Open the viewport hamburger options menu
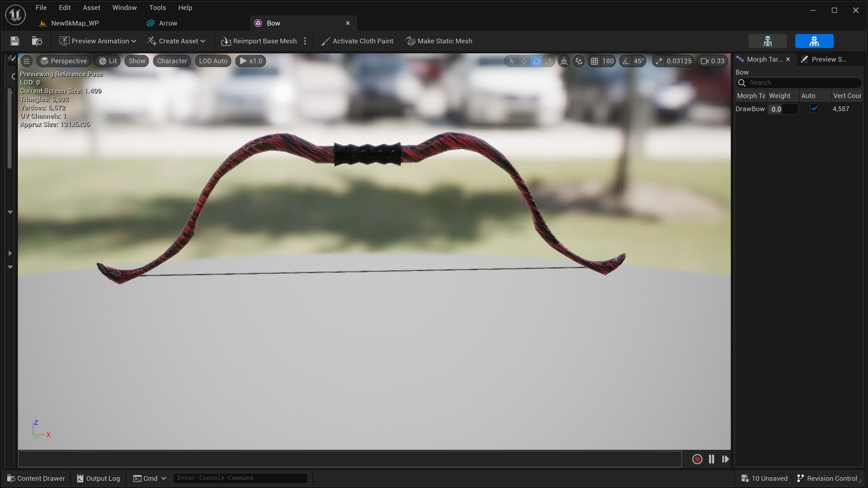The image size is (868, 488). 27,61
